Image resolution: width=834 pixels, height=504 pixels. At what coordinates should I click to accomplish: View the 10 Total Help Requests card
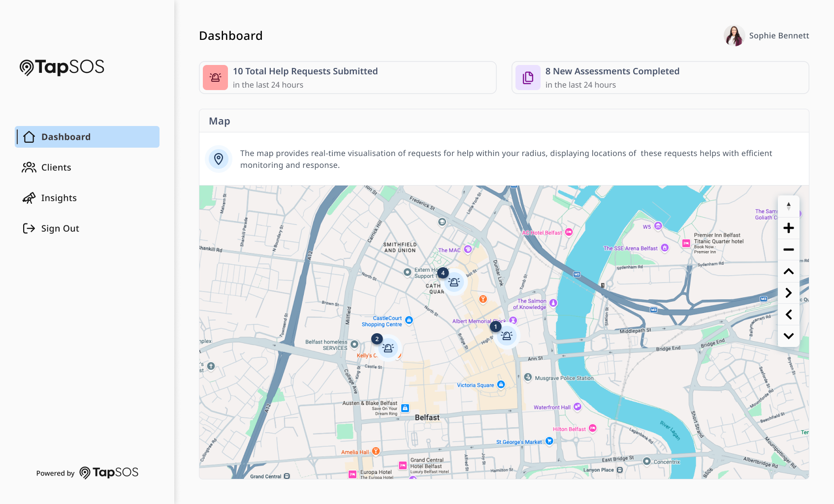coord(348,77)
